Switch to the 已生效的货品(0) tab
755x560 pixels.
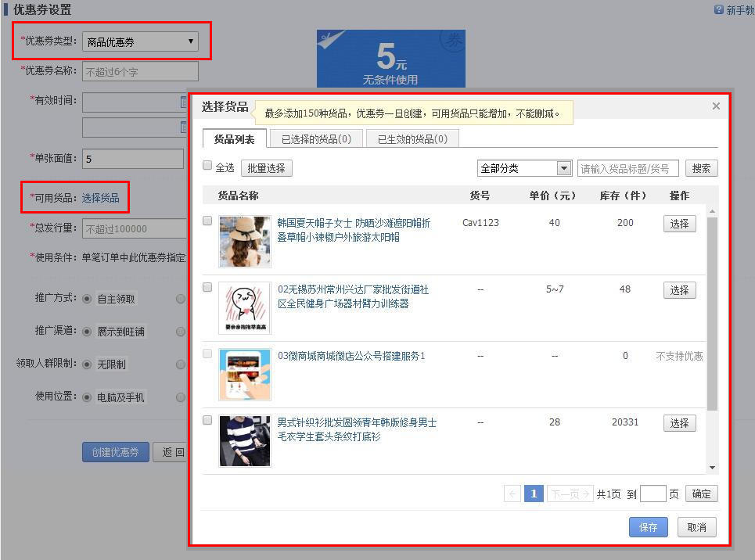(412, 139)
